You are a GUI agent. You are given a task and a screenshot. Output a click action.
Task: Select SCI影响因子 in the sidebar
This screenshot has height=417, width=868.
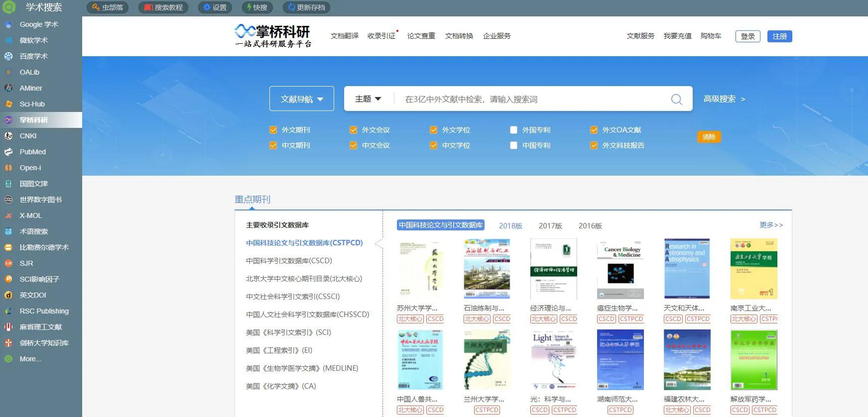tap(39, 279)
